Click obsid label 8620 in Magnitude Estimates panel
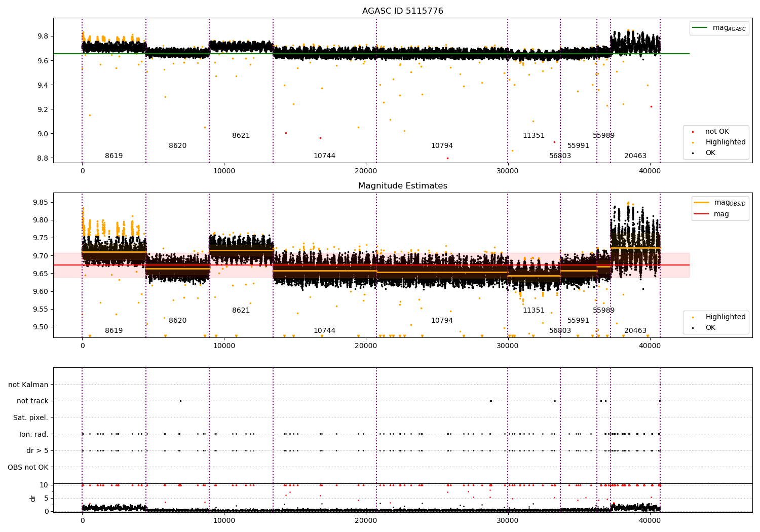The height and width of the screenshot is (532, 760). [178, 321]
